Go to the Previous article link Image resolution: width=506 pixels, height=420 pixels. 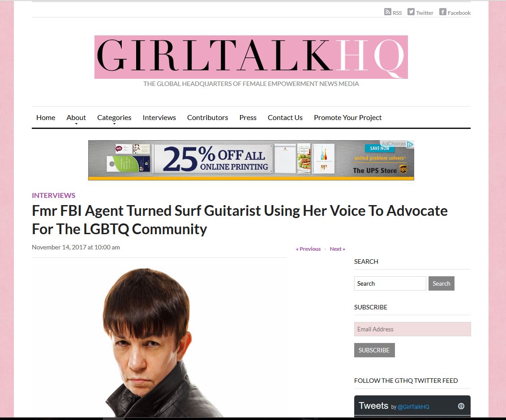coord(308,249)
